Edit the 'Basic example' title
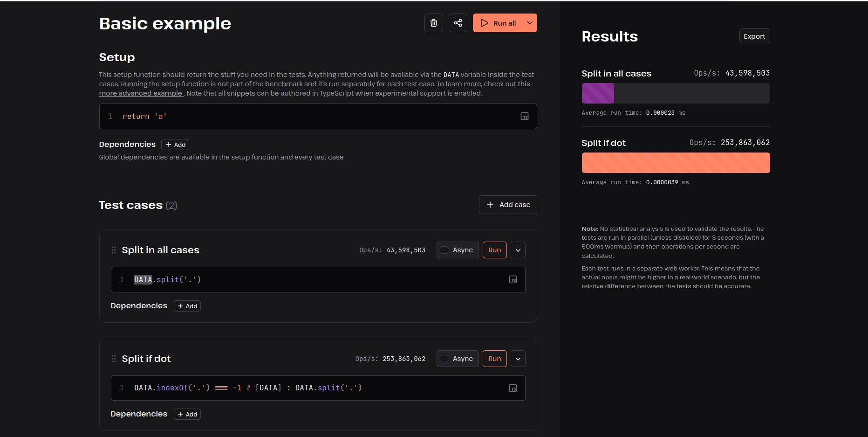This screenshot has height=437, width=868. coord(165,23)
